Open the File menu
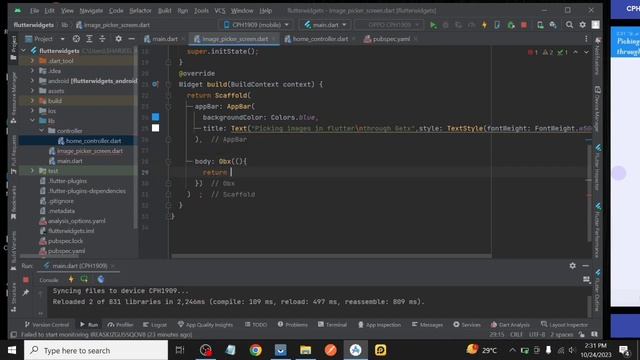640x360 pixels. 34,11
